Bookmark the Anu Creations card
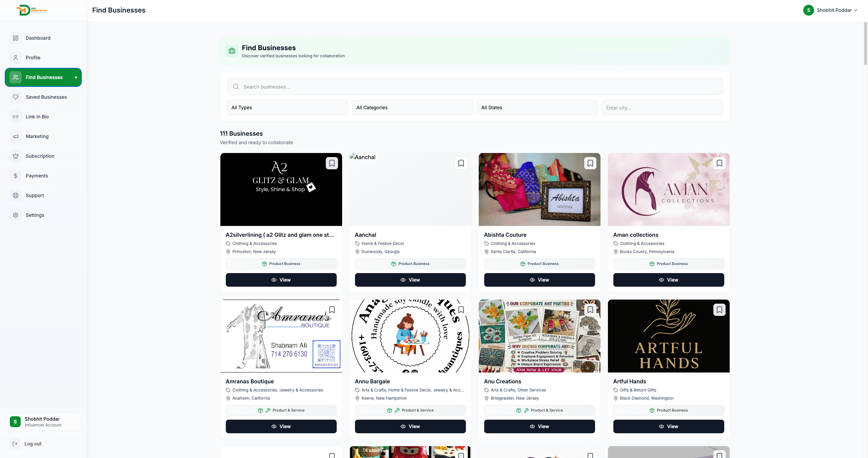 [590, 310]
